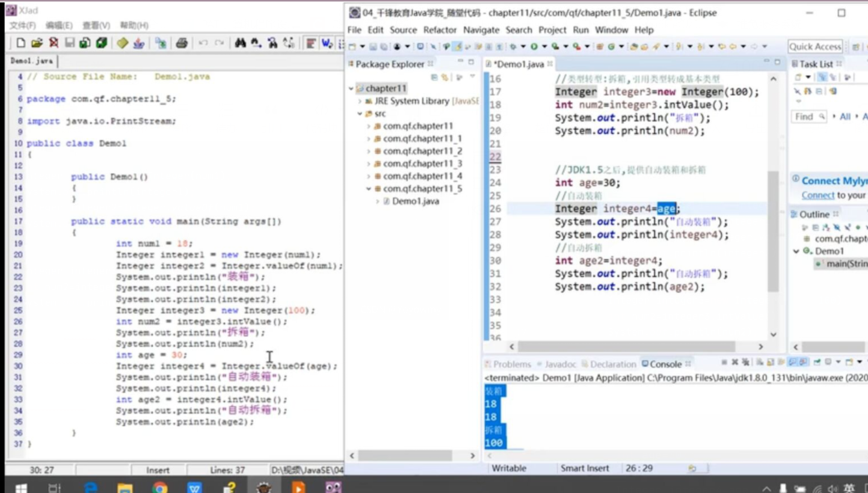Toggle Scroll Lock in Console toolbar
This screenshot has height=493, width=868.
[771, 363]
